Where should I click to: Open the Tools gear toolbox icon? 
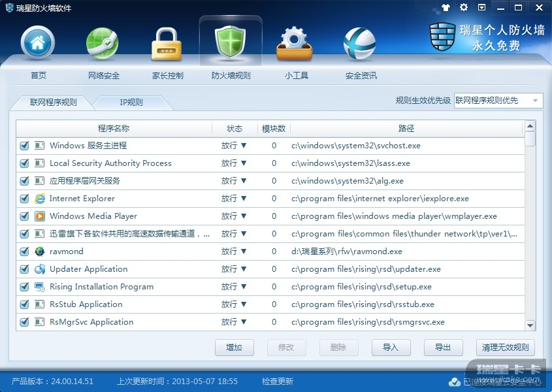(295, 44)
